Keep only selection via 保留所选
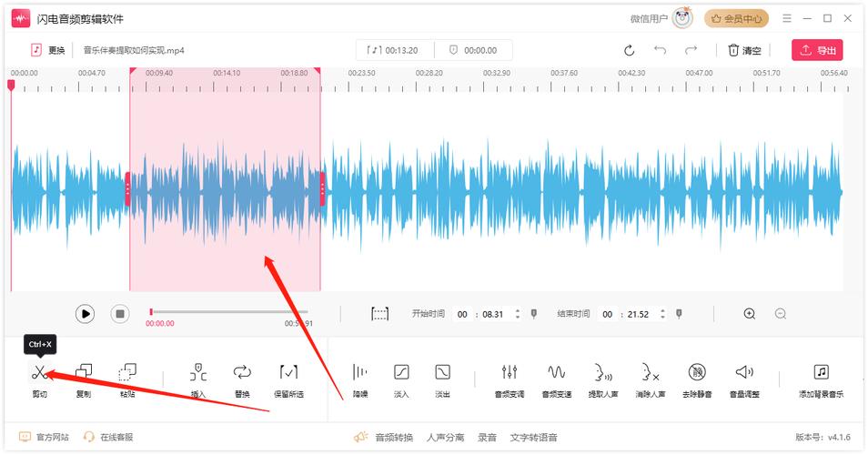This screenshot has width=868, height=455. coord(288,379)
